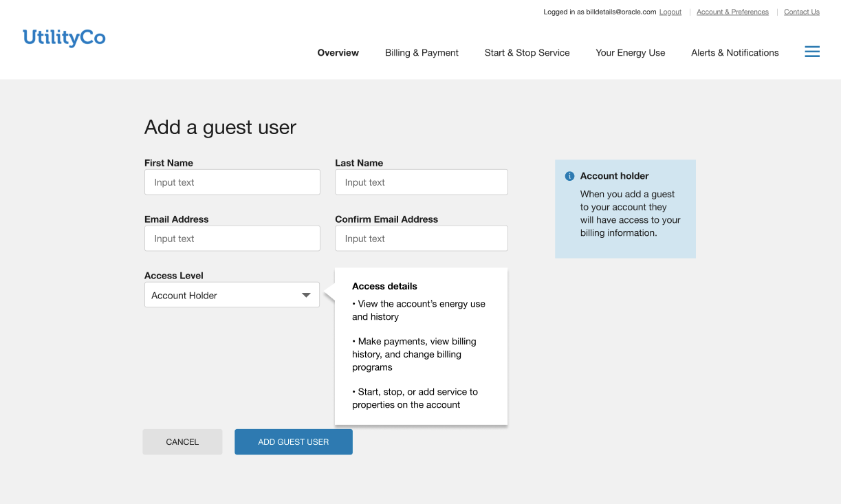Screen dimensions: 841x504
Task: Click the Access details popover
Action: (421, 346)
